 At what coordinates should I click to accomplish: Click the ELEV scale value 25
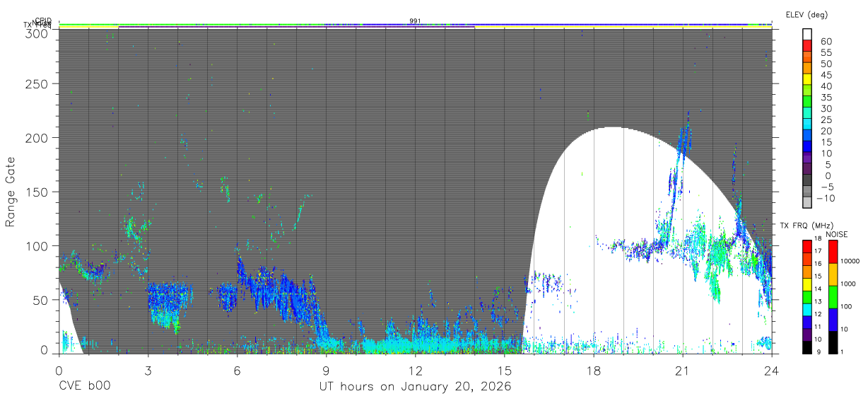pos(826,120)
